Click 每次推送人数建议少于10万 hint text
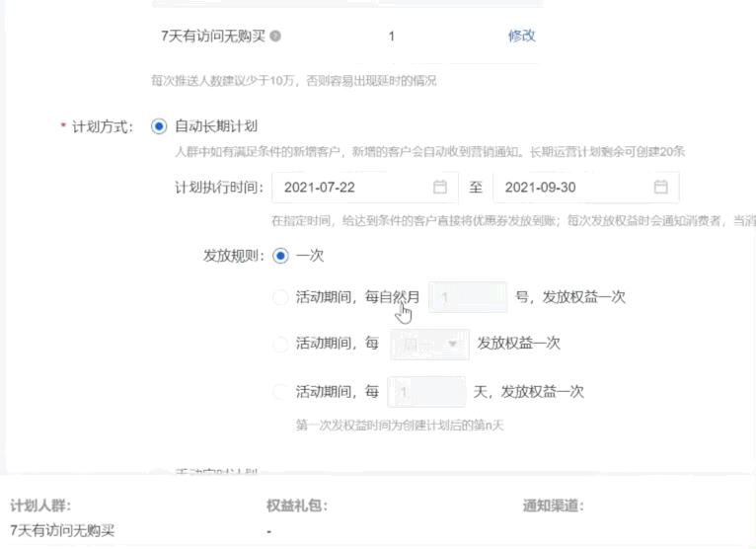This screenshot has height=549, width=756. click(x=294, y=81)
